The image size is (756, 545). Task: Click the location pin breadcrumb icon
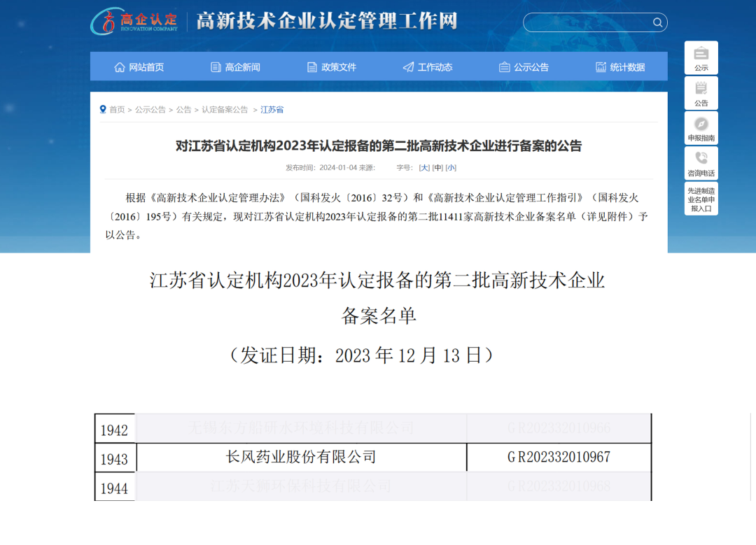click(x=103, y=109)
